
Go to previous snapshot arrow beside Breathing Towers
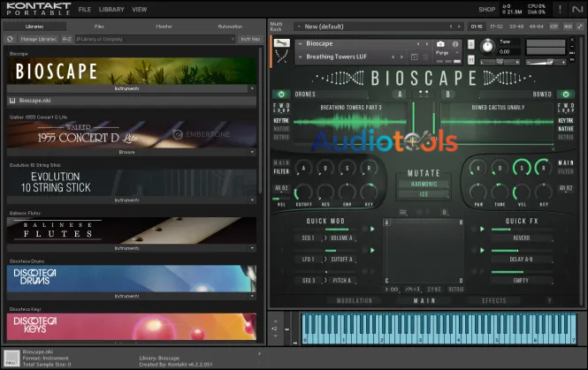393,57
